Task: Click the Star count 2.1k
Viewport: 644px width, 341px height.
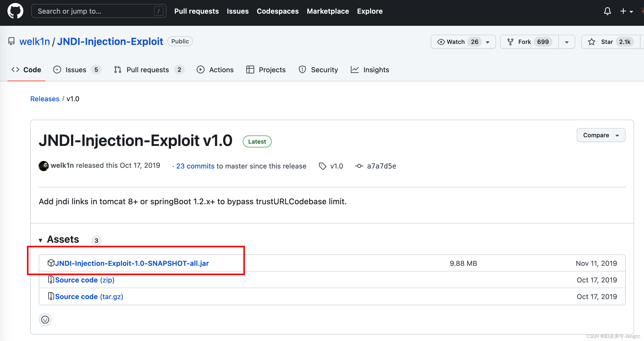Action: pyautogui.click(x=624, y=42)
